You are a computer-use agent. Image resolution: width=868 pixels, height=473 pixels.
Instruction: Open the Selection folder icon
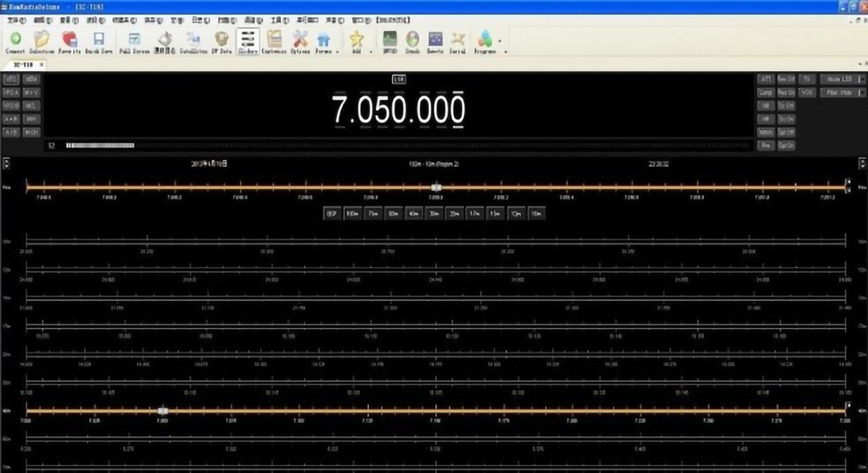tap(42, 41)
